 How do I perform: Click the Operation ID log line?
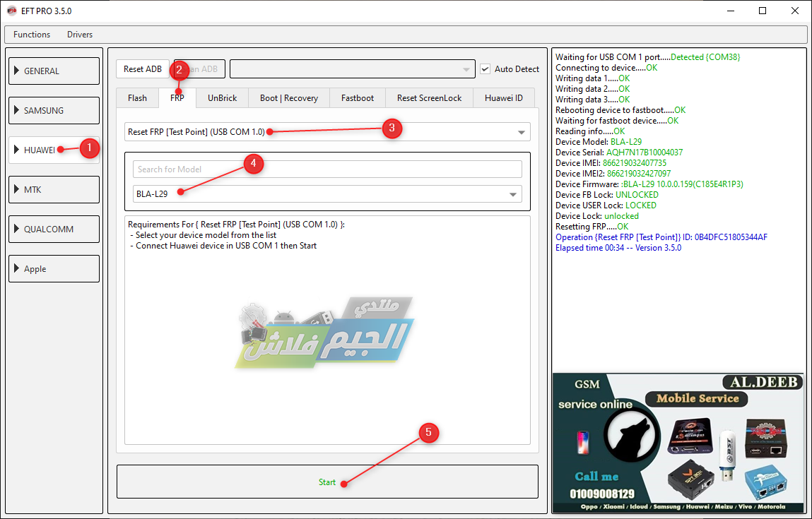(661, 237)
